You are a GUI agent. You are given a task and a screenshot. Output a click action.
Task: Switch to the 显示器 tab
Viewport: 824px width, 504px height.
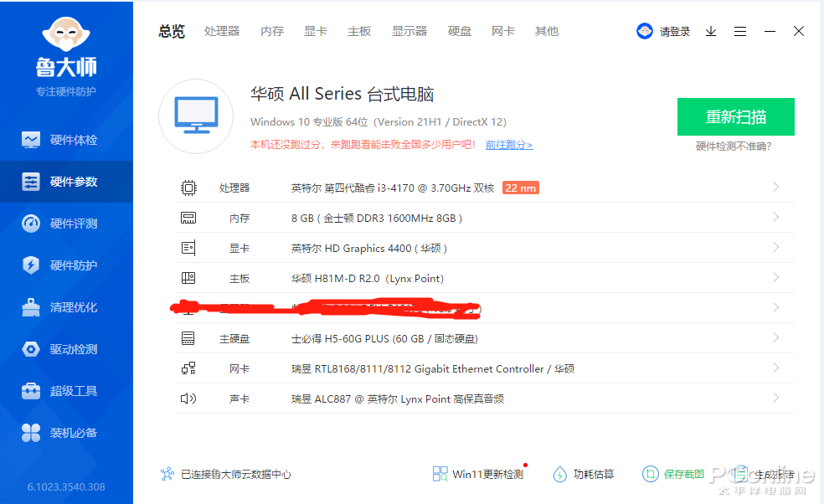coord(409,32)
